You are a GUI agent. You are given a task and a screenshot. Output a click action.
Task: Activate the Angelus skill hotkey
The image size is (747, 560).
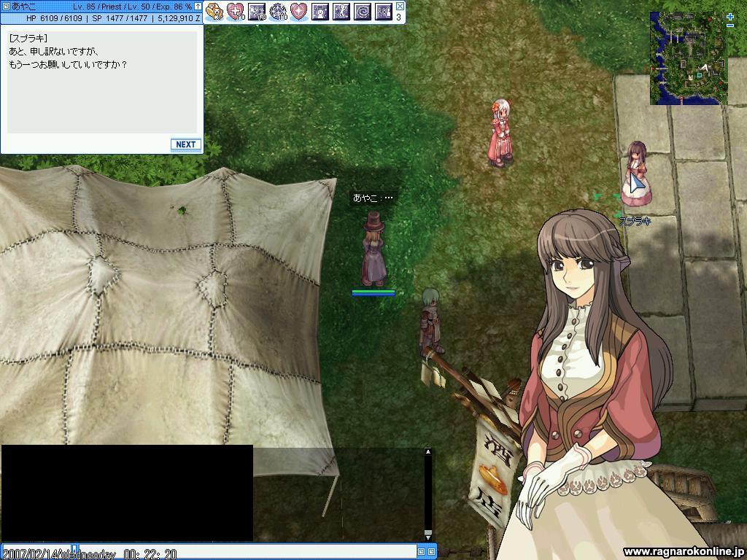320,12
